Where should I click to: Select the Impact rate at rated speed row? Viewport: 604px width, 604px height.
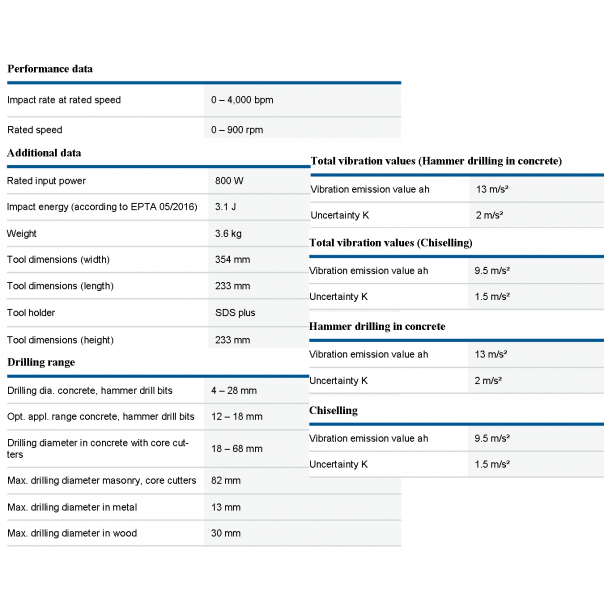204,100
